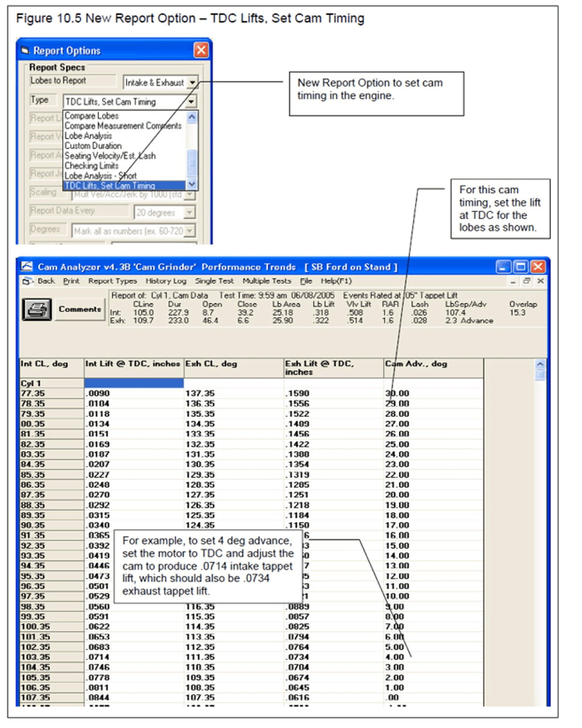The height and width of the screenshot is (728, 582).
Task: Click the Print menu item
Action: coord(71,281)
